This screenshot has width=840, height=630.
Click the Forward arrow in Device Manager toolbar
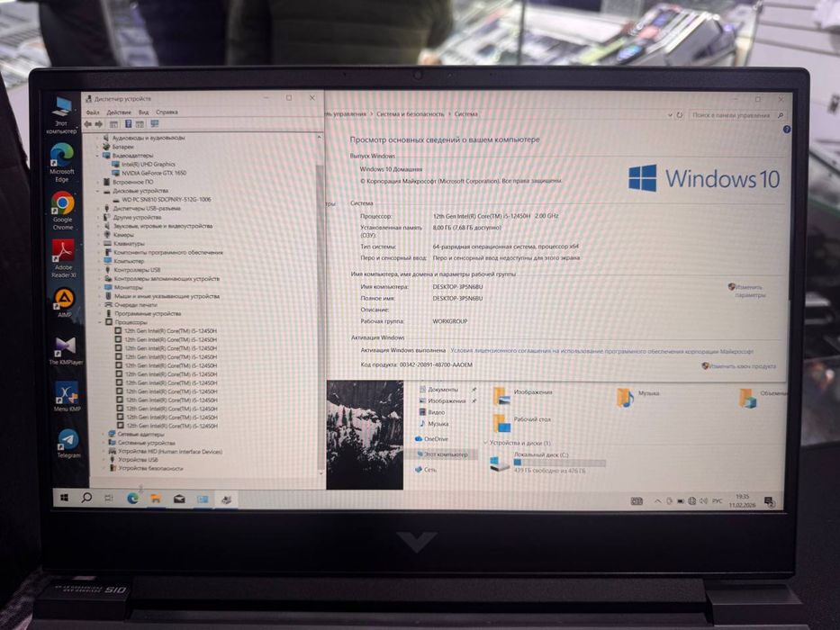click(x=98, y=124)
